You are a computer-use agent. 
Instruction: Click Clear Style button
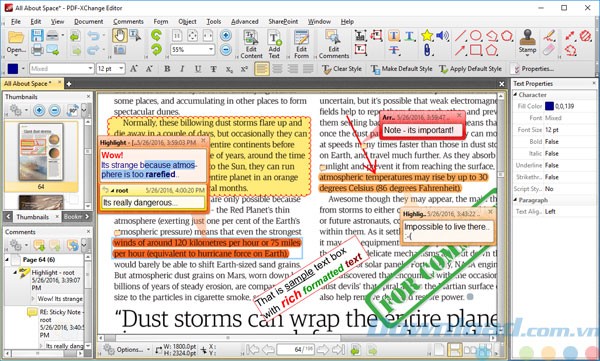pos(341,69)
